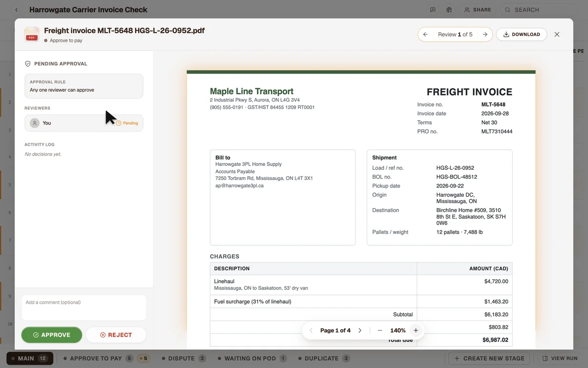588x368 pixels.
Task: Go to the next PDF page chevron
Action: coord(360,331)
